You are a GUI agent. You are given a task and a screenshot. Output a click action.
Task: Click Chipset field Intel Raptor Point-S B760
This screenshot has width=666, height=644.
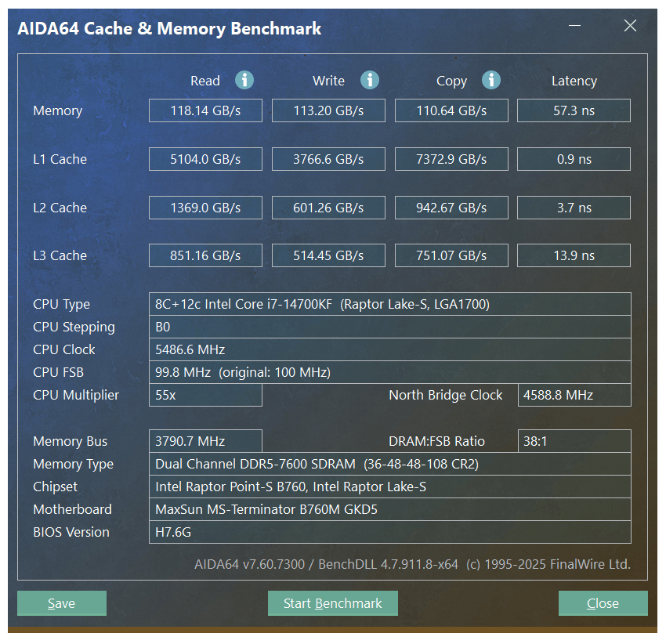pyautogui.click(x=390, y=487)
